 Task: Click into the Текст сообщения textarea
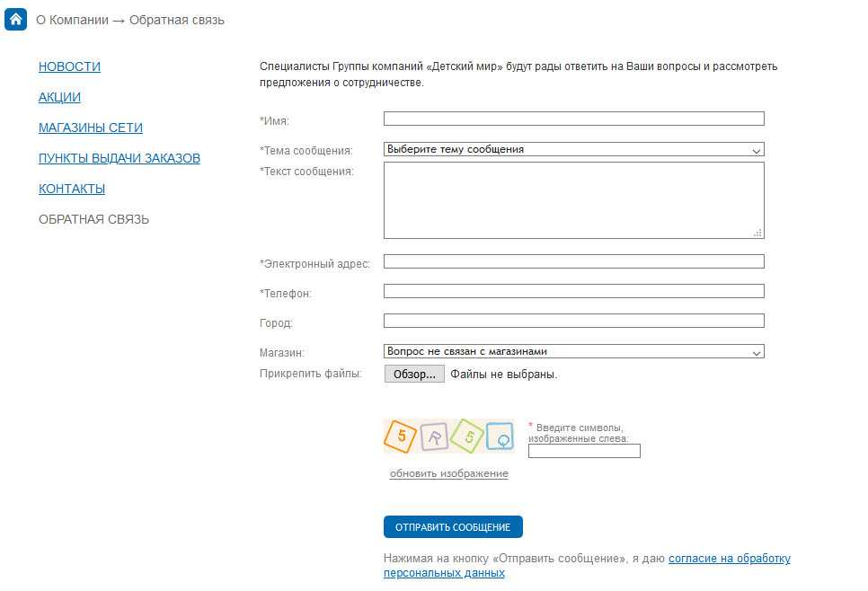pyautogui.click(x=573, y=200)
